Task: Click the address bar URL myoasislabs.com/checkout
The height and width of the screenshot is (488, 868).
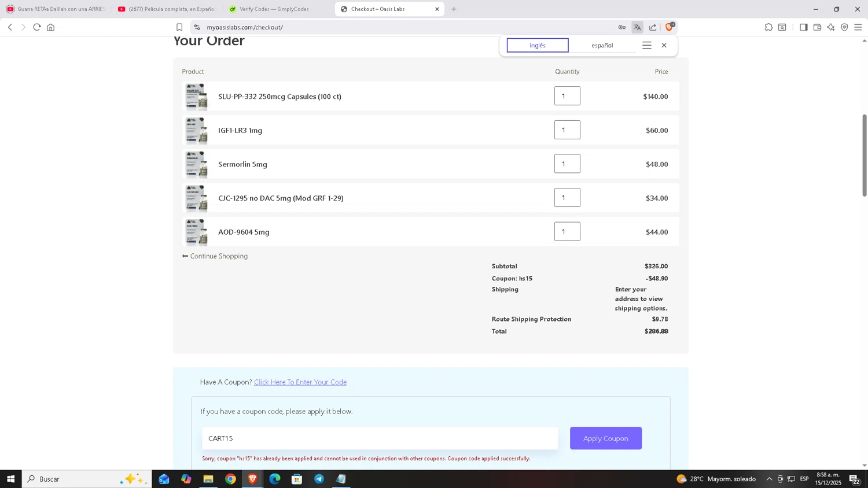Action: 245,27
